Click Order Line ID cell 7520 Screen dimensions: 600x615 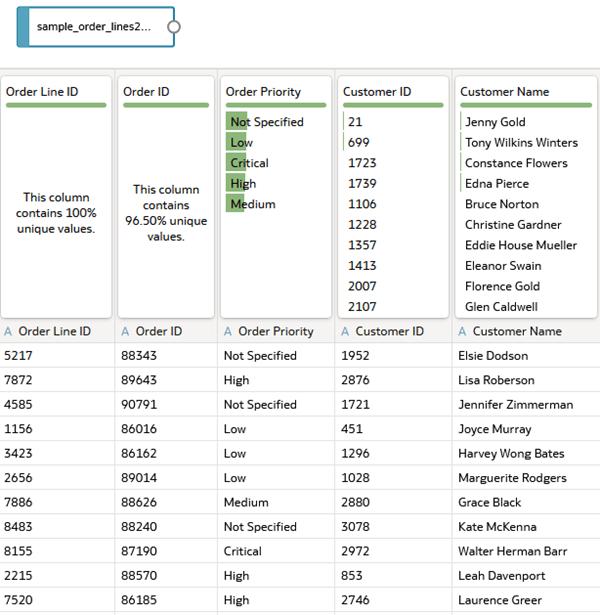coord(57,600)
